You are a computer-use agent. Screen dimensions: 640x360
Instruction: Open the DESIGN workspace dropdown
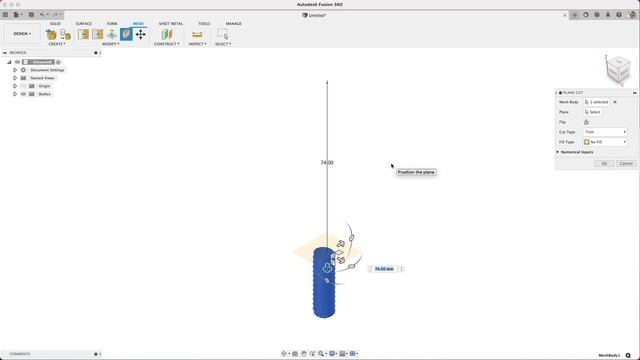coord(22,33)
